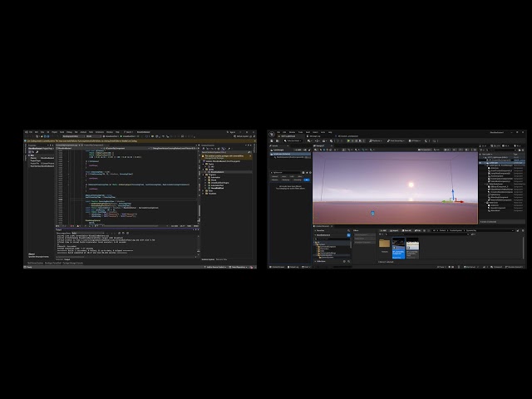The width and height of the screenshot is (532, 399).
Task: Open Unreal quick add content icon
Action: [x=309, y=140]
